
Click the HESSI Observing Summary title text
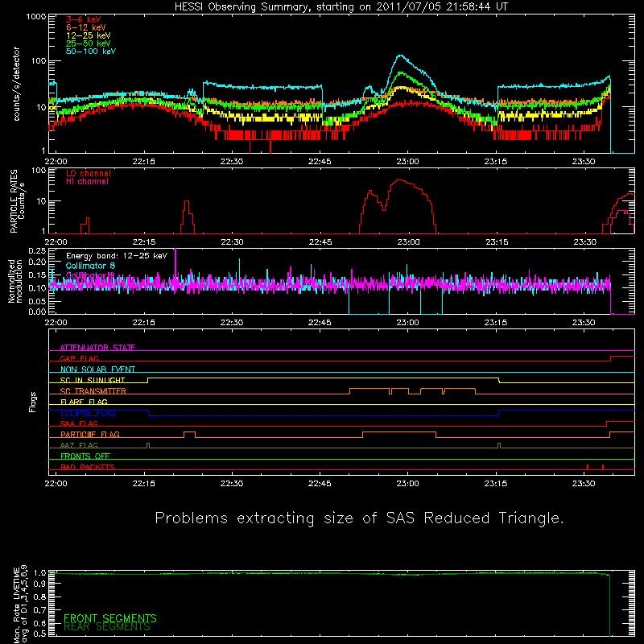341,7
